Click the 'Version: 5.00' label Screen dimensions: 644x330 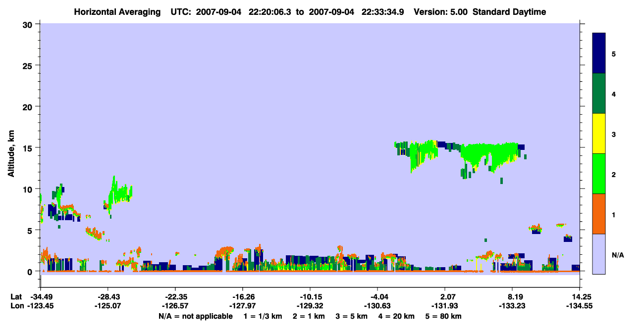440,12
